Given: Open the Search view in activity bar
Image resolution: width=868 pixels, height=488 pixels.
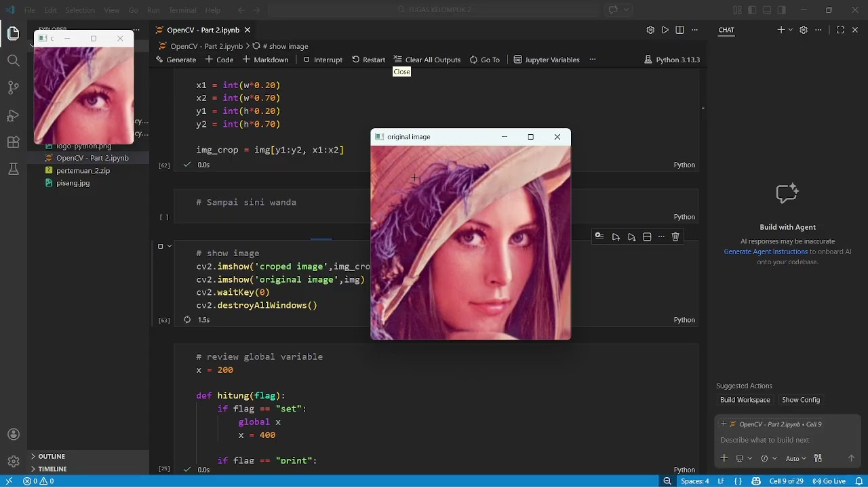Looking at the screenshot, I should (x=13, y=60).
